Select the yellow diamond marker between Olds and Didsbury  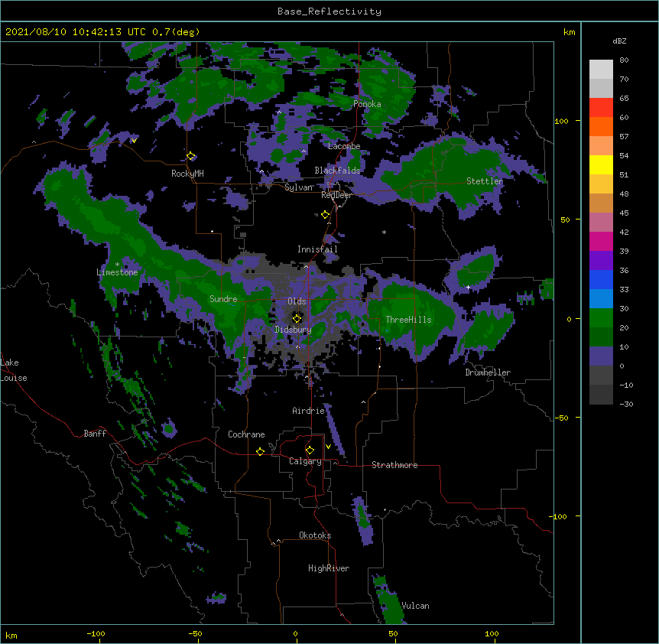297,318
